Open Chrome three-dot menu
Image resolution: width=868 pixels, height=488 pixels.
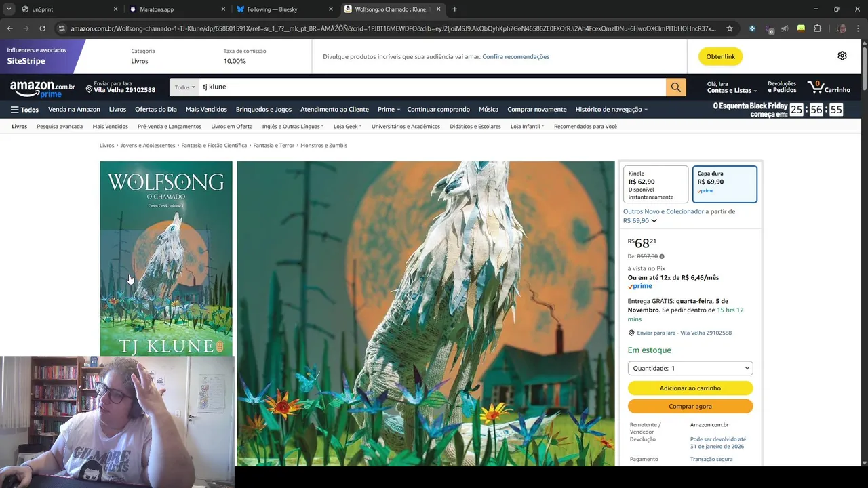[x=858, y=28]
